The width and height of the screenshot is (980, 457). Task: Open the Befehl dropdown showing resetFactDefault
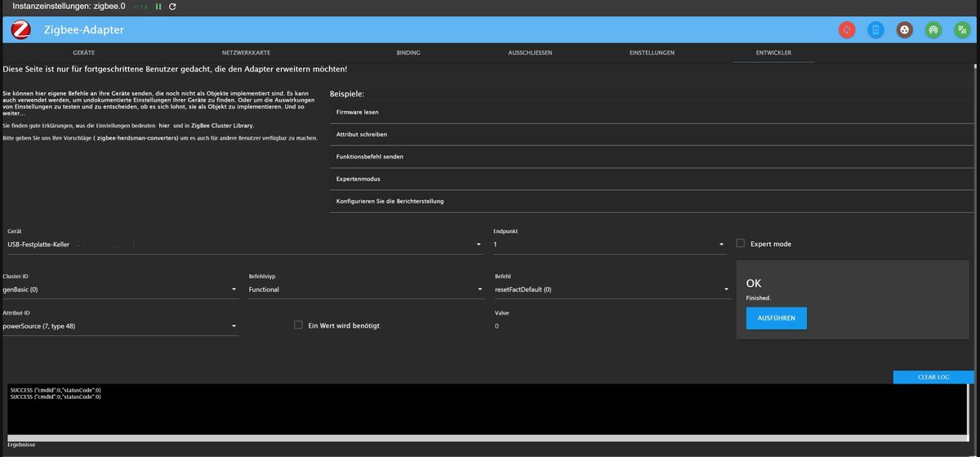point(612,289)
